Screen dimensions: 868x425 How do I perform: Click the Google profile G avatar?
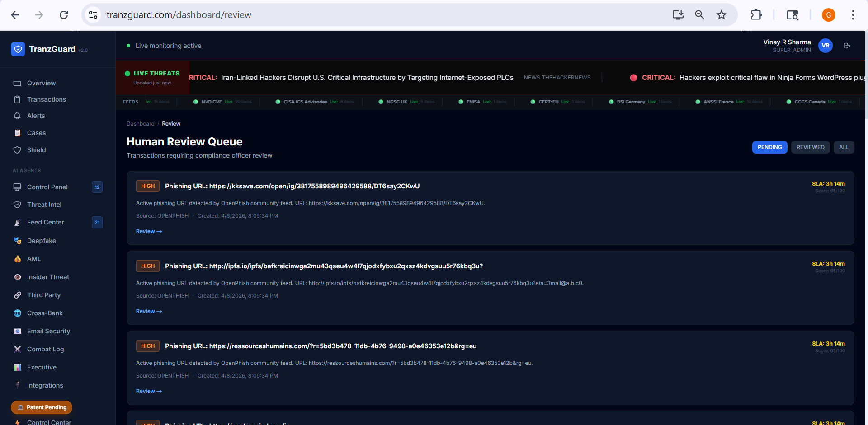pyautogui.click(x=829, y=15)
